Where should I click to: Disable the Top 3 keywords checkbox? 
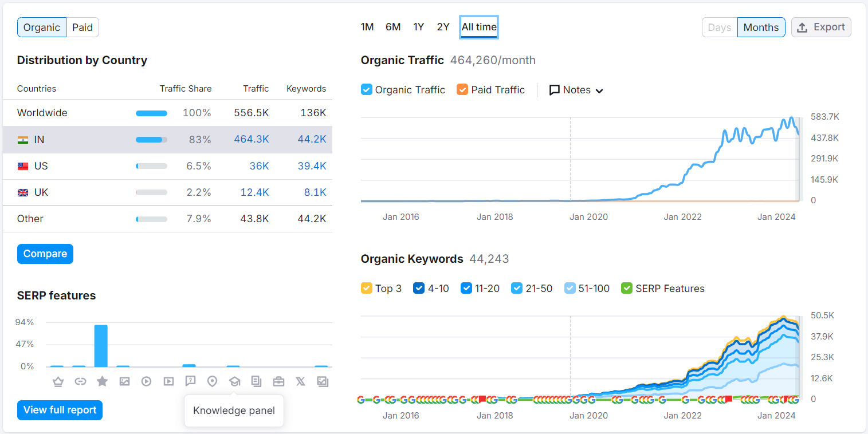(367, 289)
